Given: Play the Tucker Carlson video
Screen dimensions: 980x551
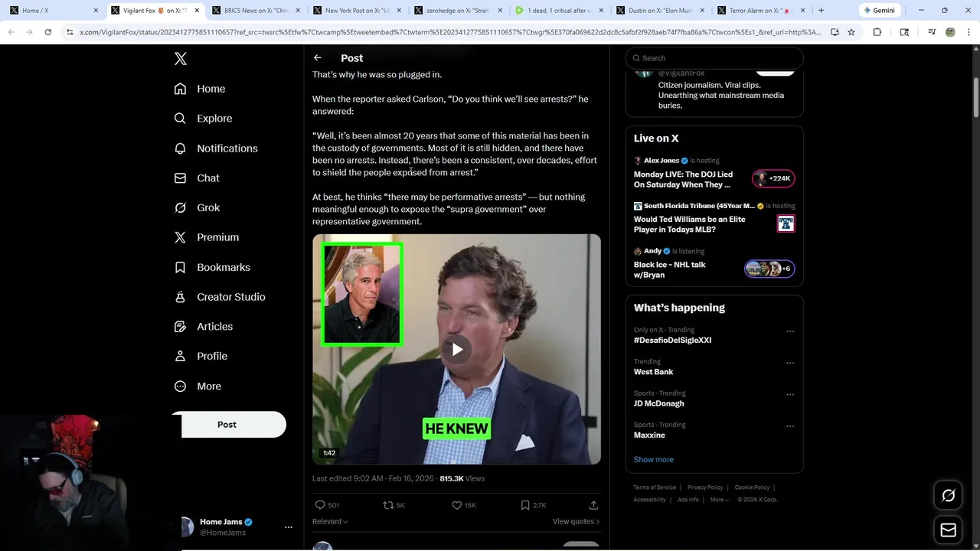Looking at the screenshot, I should 457,350.
